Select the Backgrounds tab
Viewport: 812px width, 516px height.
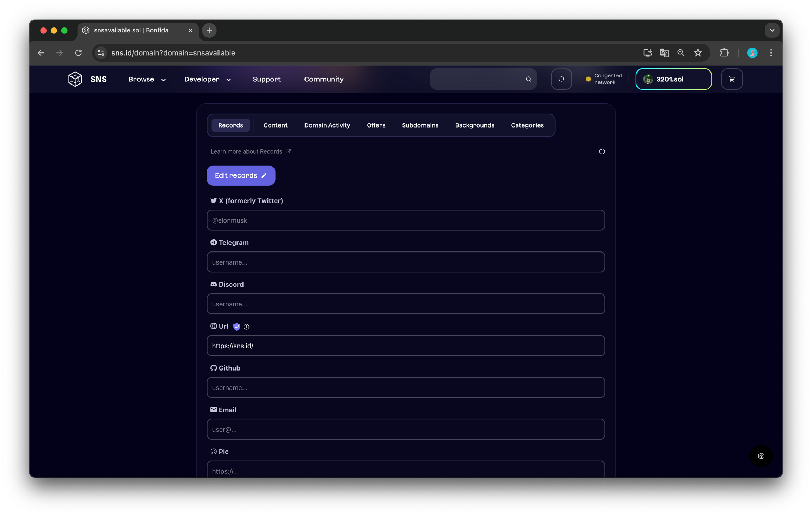pyautogui.click(x=474, y=125)
